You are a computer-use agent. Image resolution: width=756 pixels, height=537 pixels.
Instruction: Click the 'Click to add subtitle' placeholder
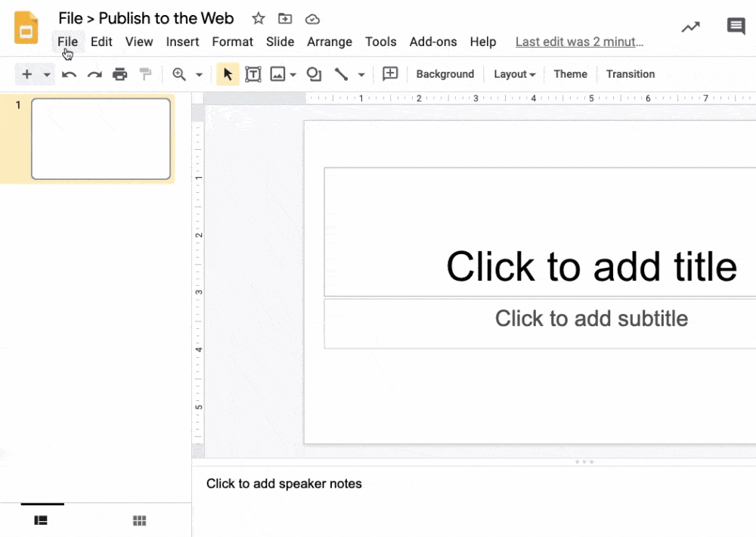point(540,323)
